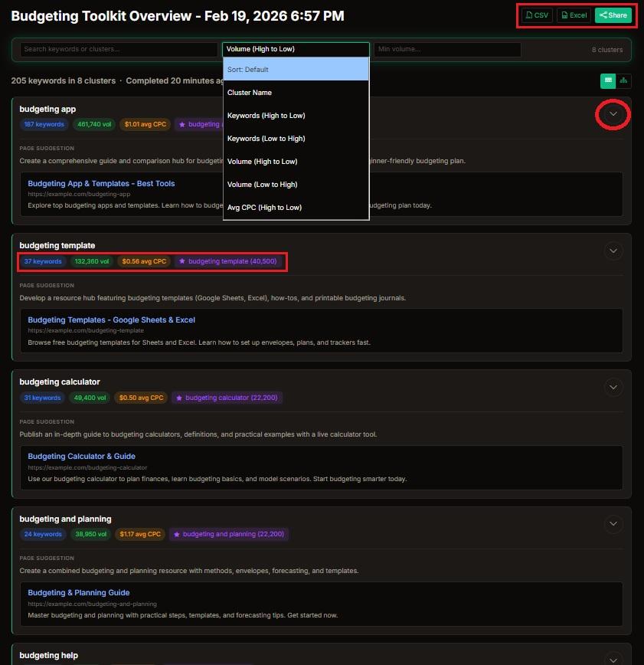Click the search keywords or clusters field
The height and width of the screenshot is (665, 644).
pyautogui.click(x=119, y=48)
